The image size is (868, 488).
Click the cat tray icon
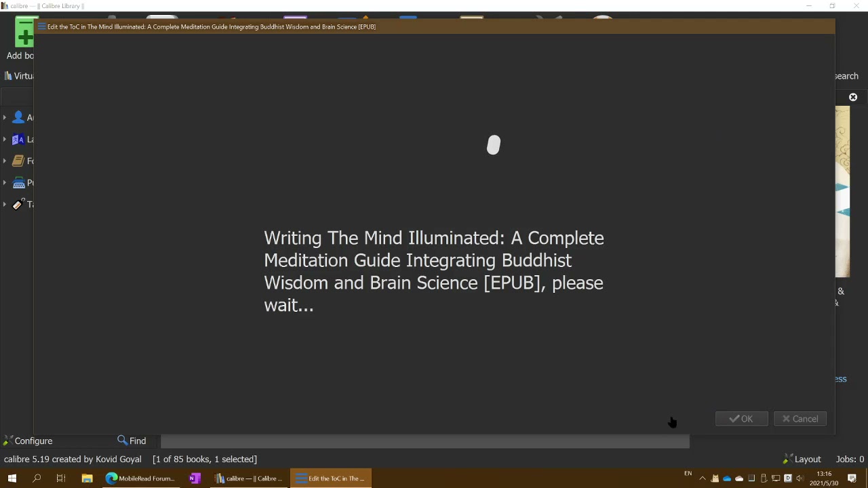[715, 479]
